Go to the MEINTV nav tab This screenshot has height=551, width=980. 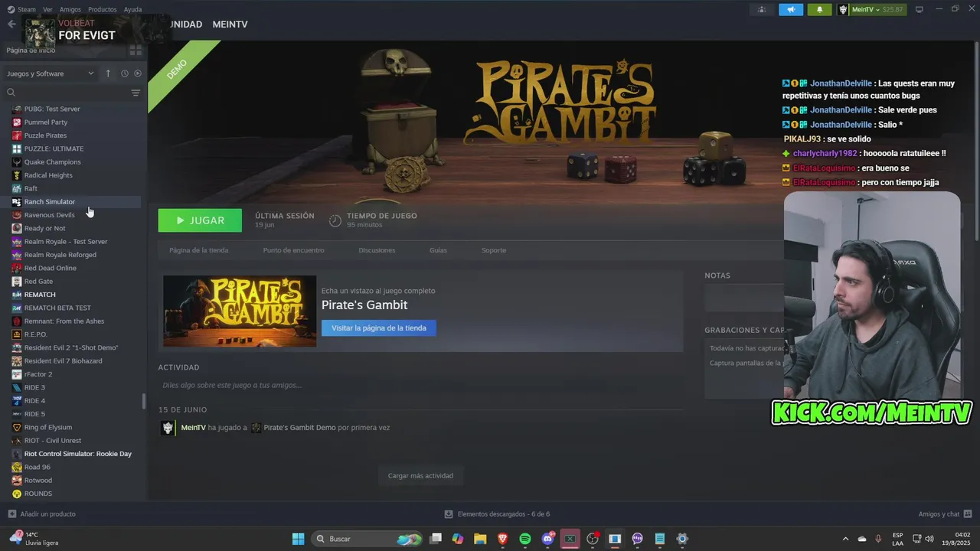(230, 24)
